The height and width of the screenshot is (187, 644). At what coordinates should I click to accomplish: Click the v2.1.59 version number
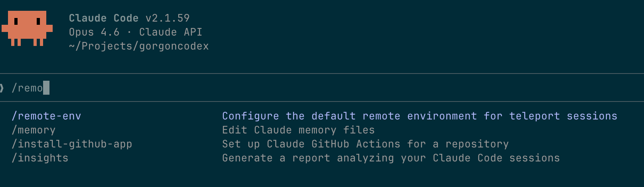click(x=168, y=18)
